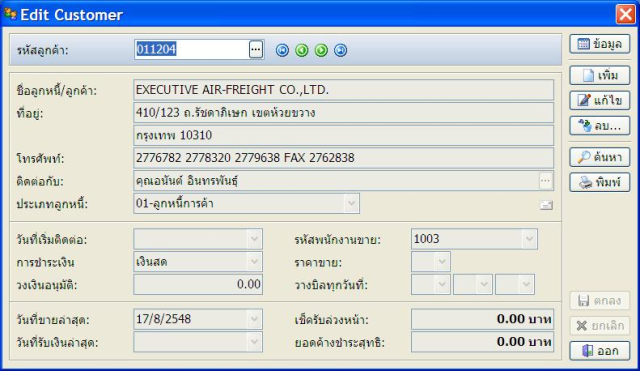The image size is (640, 371).
Task: Click the แก้ไข edit button
Action: pyautogui.click(x=600, y=100)
